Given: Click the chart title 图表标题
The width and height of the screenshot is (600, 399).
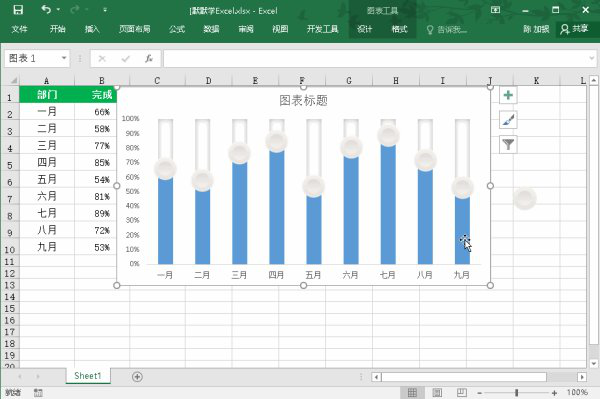Looking at the screenshot, I should coord(303,101).
